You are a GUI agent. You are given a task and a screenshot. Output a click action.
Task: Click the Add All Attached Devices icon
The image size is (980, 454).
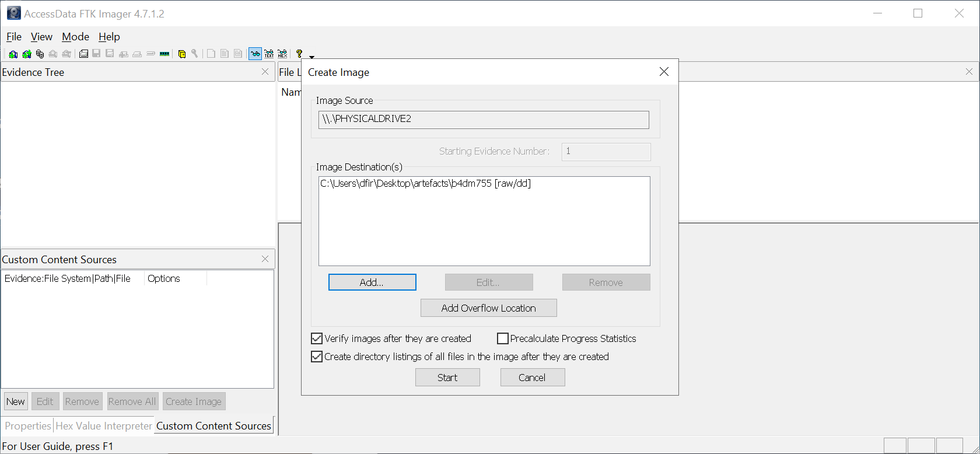click(x=27, y=54)
